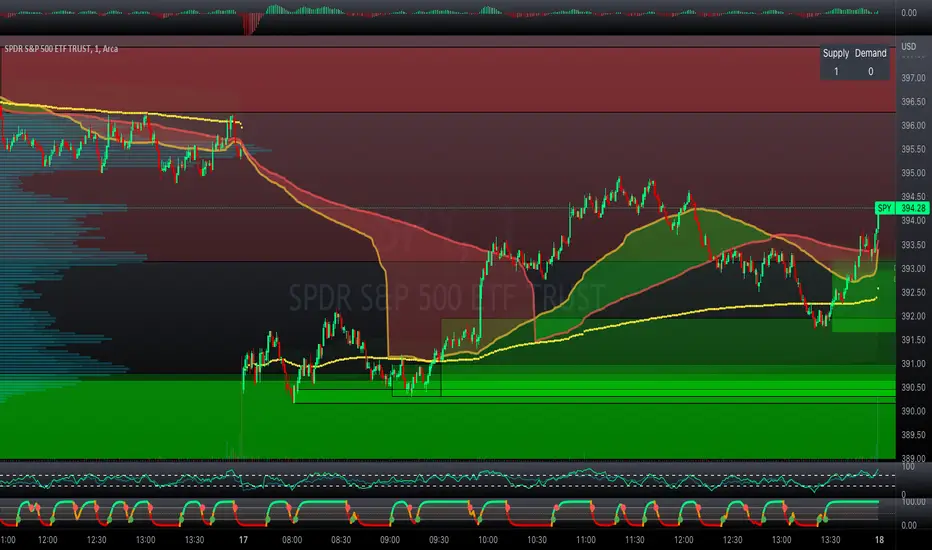Click the 391.50 price axis label
This screenshot has width=932, height=550.
point(913,340)
